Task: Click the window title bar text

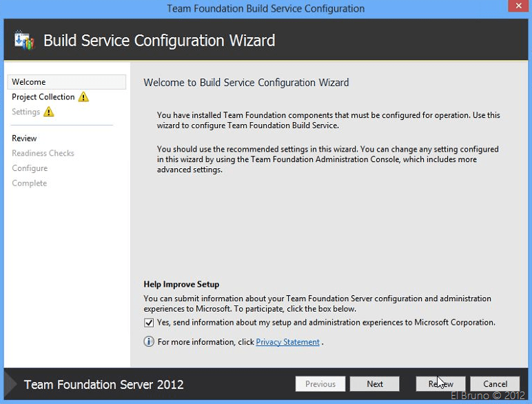Action: click(x=265, y=9)
